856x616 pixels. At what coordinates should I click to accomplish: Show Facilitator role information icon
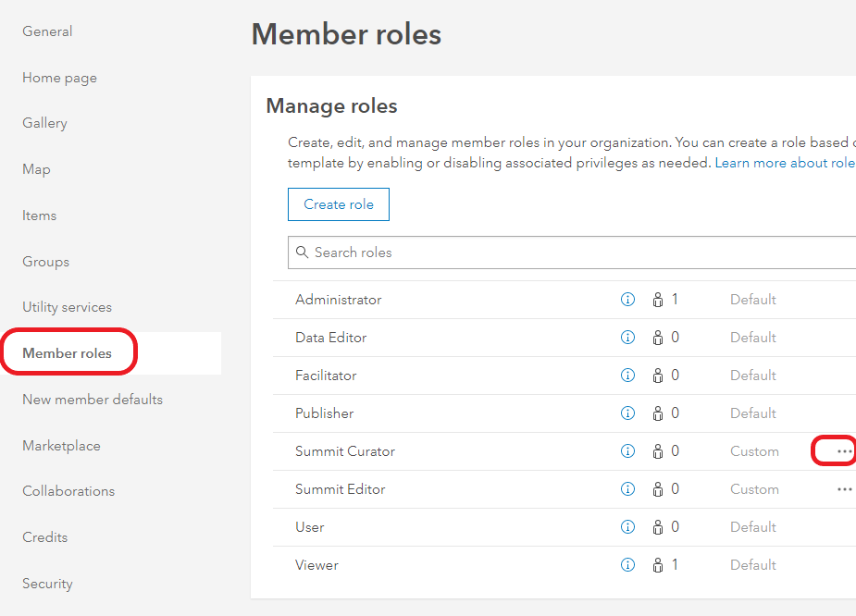click(x=627, y=376)
